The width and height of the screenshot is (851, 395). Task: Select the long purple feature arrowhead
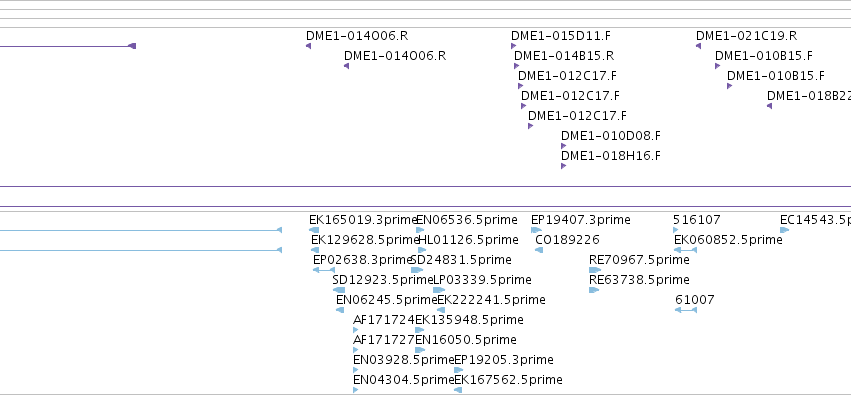[132, 46]
